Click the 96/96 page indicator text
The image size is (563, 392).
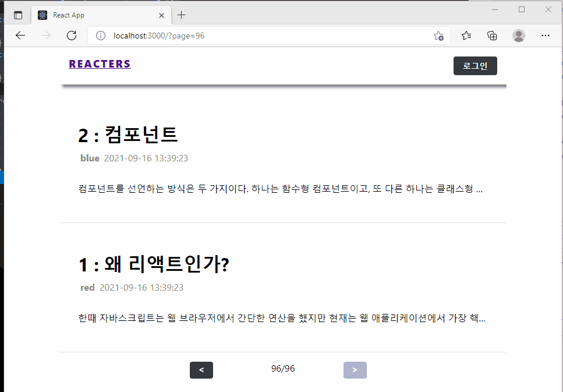click(x=283, y=369)
